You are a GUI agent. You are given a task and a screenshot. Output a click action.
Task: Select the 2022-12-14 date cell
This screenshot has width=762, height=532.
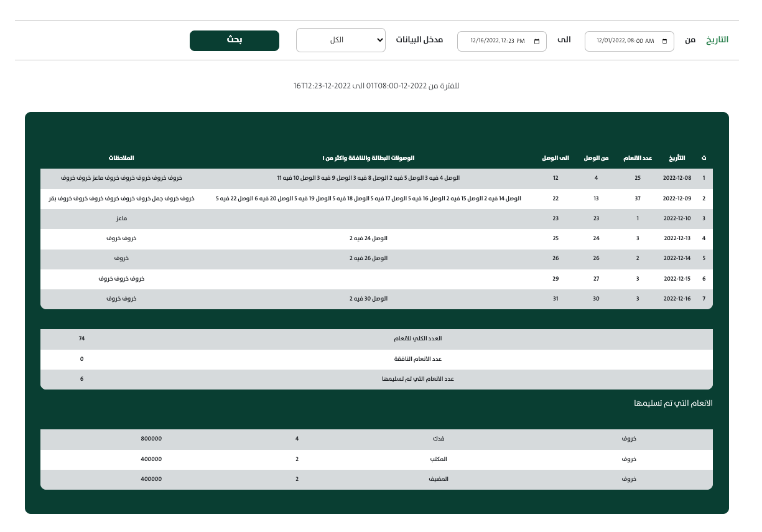(677, 258)
